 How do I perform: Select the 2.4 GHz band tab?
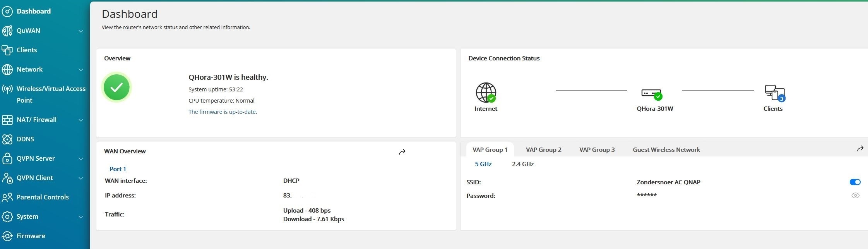coord(522,164)
